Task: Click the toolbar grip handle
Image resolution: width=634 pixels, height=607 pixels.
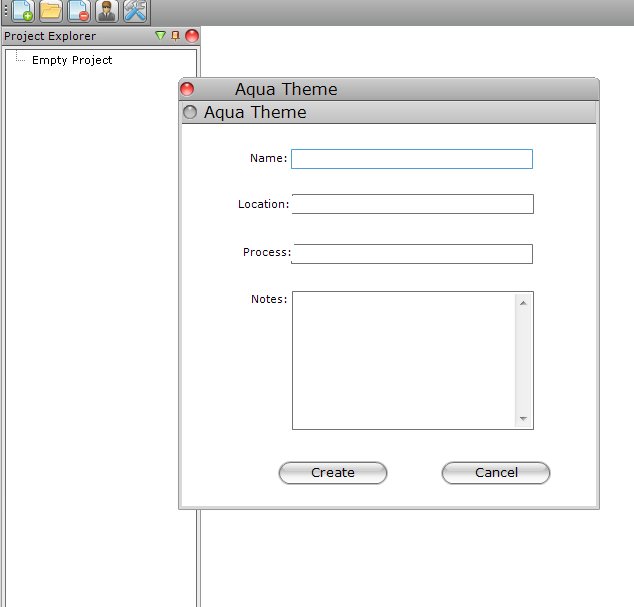Action: pos(6,11)
